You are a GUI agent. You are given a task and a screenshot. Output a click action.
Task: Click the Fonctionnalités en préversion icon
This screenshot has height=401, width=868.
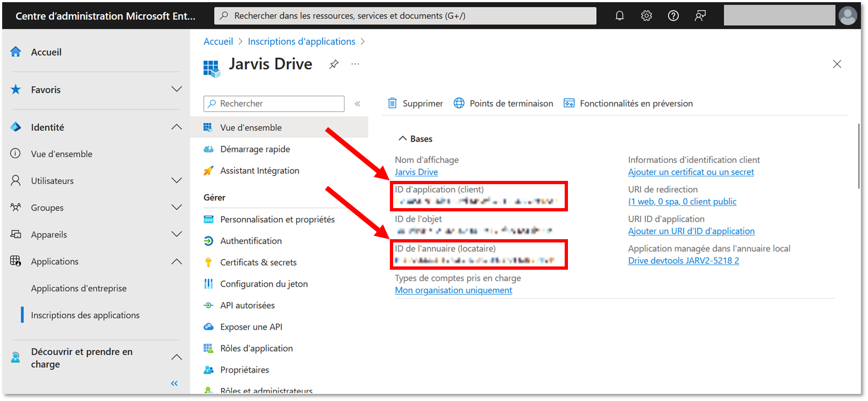[x=569, y=103]
